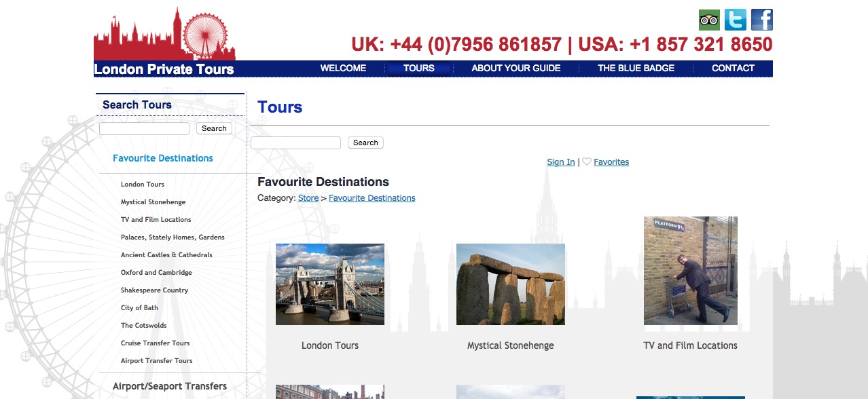The width and height of the screenshot is (868, 399).
Task: Go to the Welcome menu item
Action: pos(343,68)
